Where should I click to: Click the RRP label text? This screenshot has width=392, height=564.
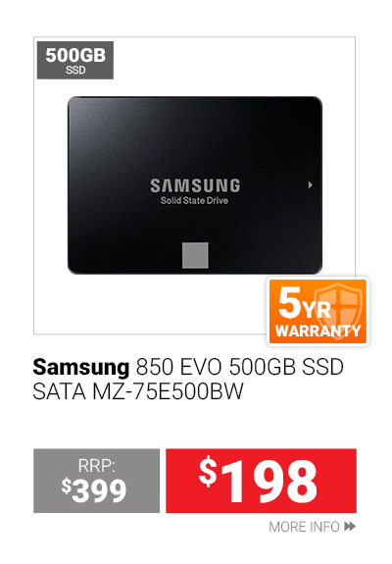click(97, 466)
